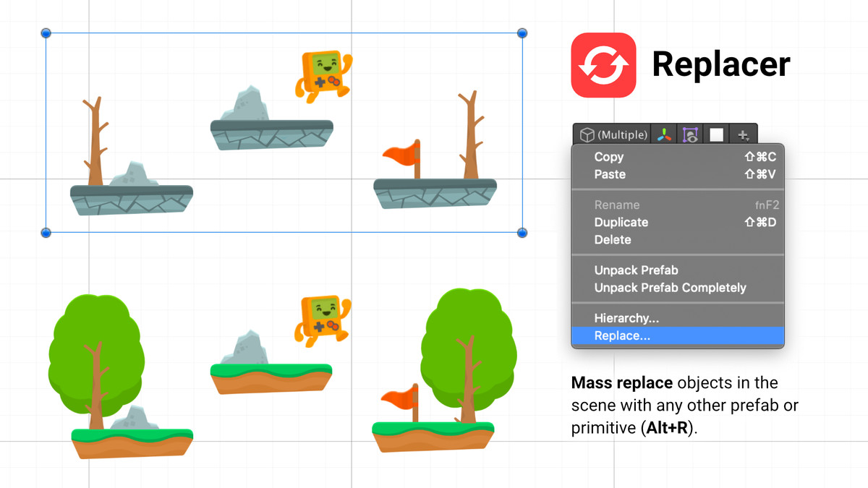Image resolution: width=868 pixels, height=488 pixels.
Task: Open Hierarchy... from the context menu
Action: click(x=678, y=318)
